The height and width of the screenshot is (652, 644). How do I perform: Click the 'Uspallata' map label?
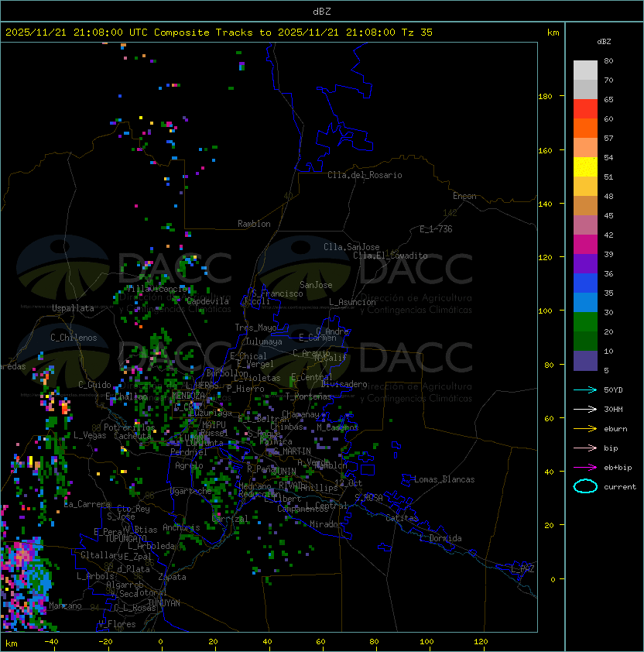click(73, 308)
